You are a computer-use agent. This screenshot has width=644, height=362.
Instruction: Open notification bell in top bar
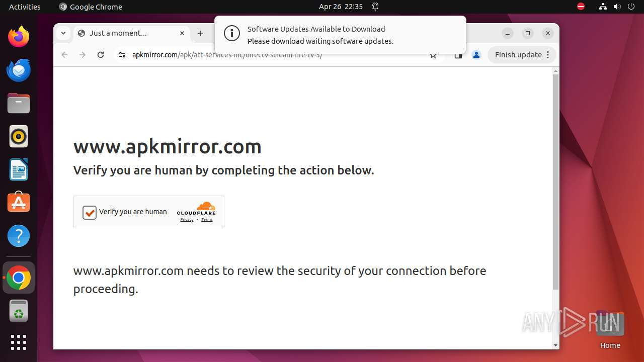pyautogui.click(x=375, y=7)
